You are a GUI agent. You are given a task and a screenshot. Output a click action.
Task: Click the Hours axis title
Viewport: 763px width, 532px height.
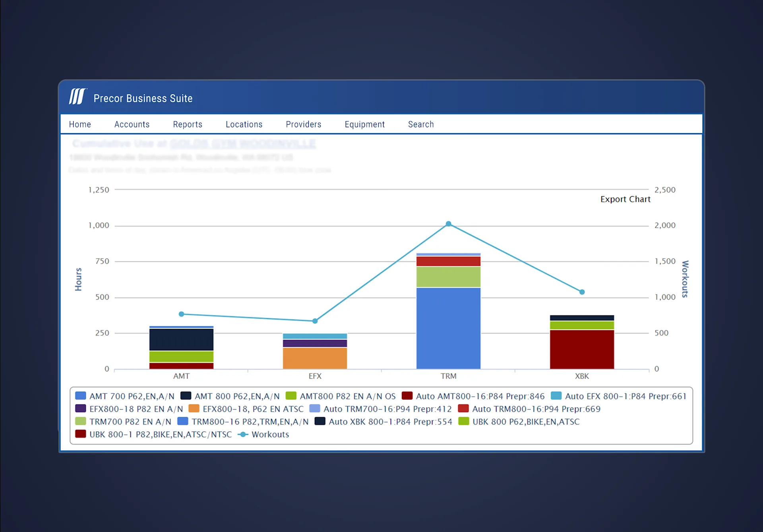(x=78, y=279)
